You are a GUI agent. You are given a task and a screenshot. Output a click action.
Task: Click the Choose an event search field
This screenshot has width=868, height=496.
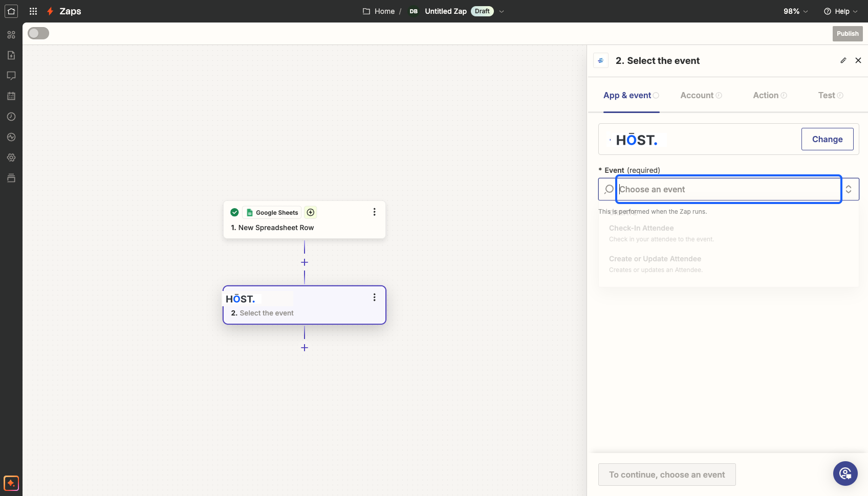pyautogui.click(x=729, y=189)
